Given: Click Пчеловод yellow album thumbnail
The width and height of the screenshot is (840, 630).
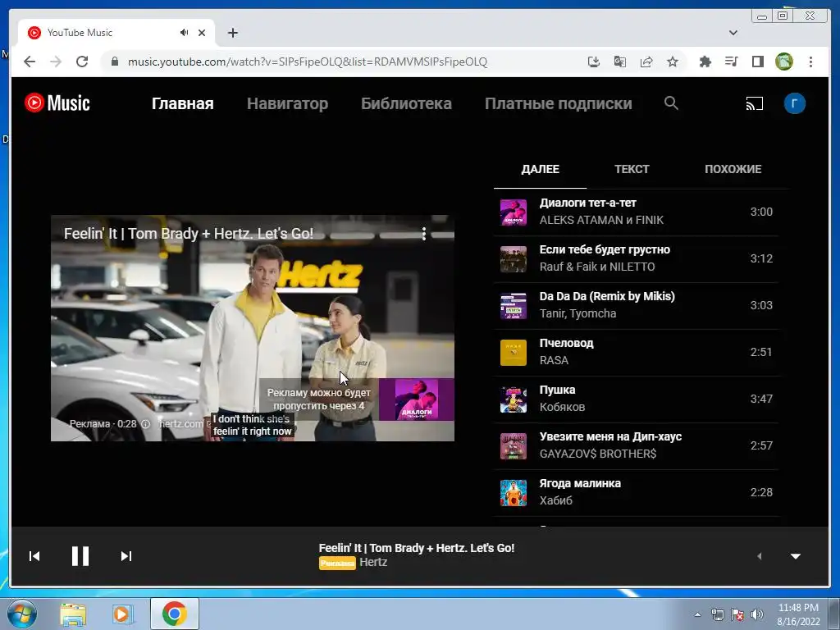Looking at the screenshot, I should pyautogui.click(x=514, y=353).
